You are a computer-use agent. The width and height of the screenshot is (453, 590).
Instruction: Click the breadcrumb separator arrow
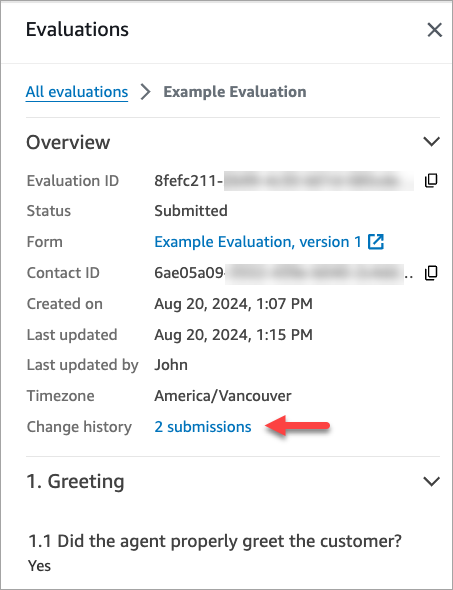coord(146,92)
